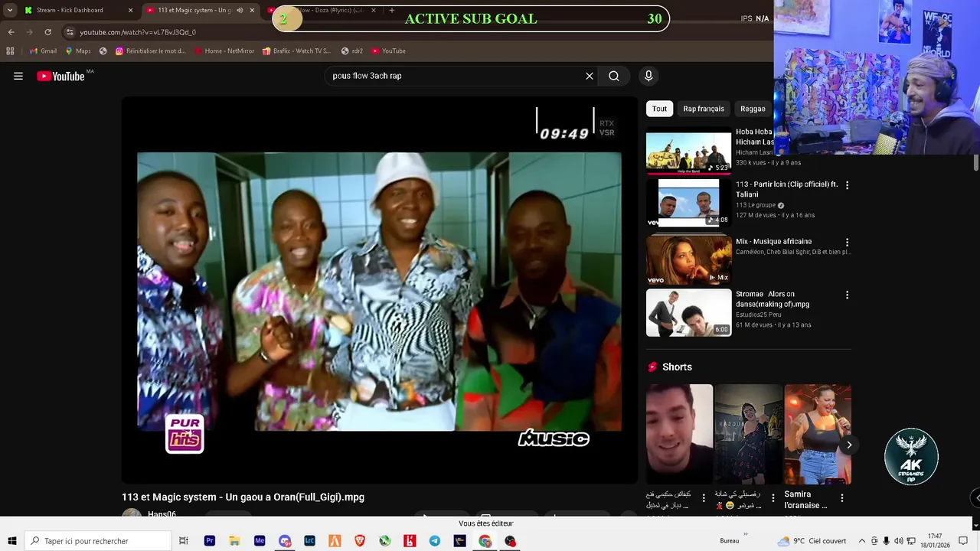Open the 'Mix - Musique africaine' thumbnail
The image size is (980, 551).
point(688,259)
